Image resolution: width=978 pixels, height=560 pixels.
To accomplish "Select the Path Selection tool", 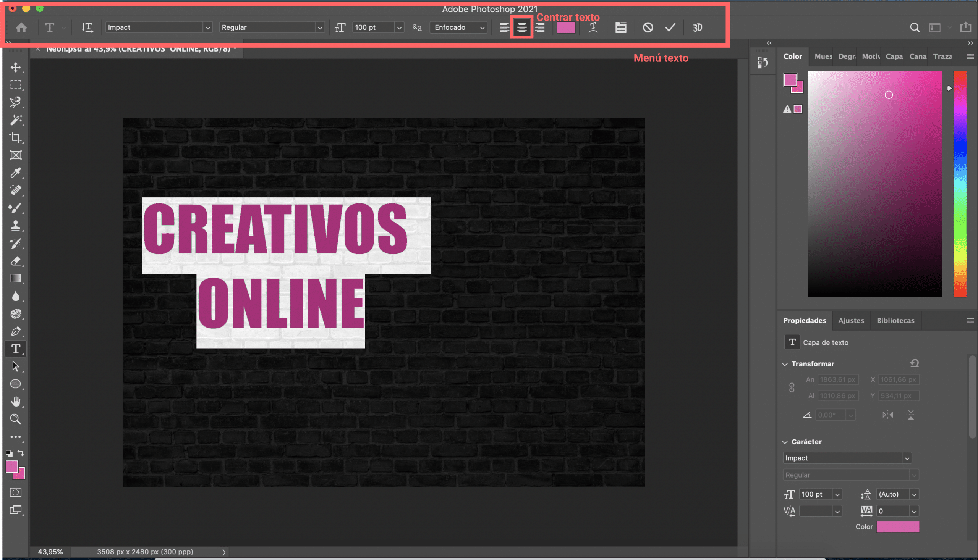I will pyautogui.click(x=16, y=366).
